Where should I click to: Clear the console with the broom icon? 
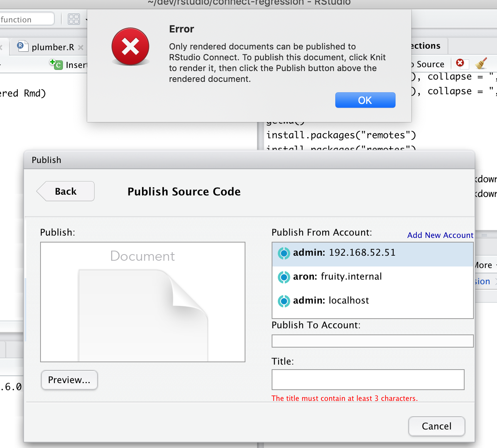[x=481, y=63]
